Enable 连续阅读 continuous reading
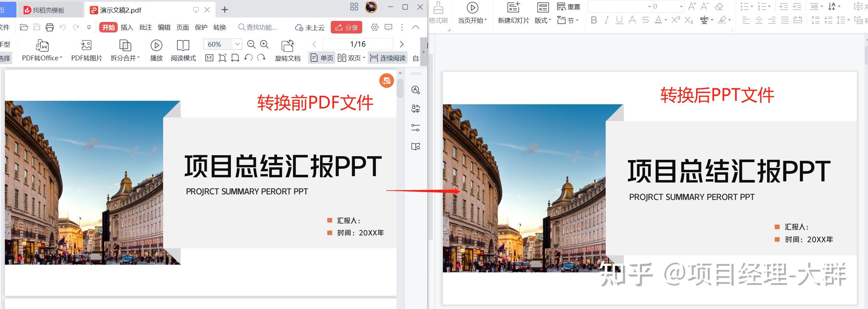868x309 pixels. [x=388, y=58]
